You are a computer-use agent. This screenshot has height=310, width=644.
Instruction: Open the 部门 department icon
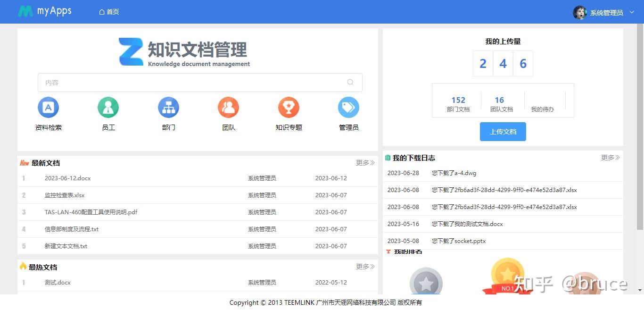pos(168,107)
